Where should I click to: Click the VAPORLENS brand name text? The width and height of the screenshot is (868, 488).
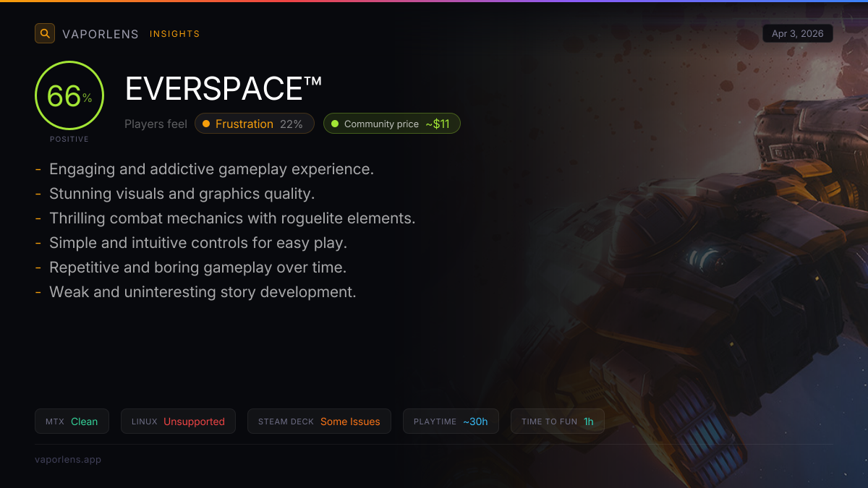[101, 34]
